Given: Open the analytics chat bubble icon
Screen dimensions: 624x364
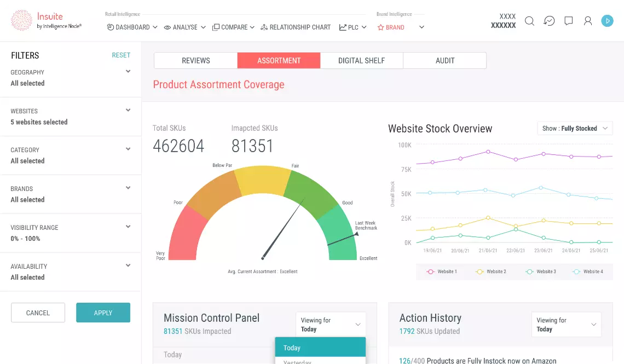Looking at the screenshot, I should point(549,21).
